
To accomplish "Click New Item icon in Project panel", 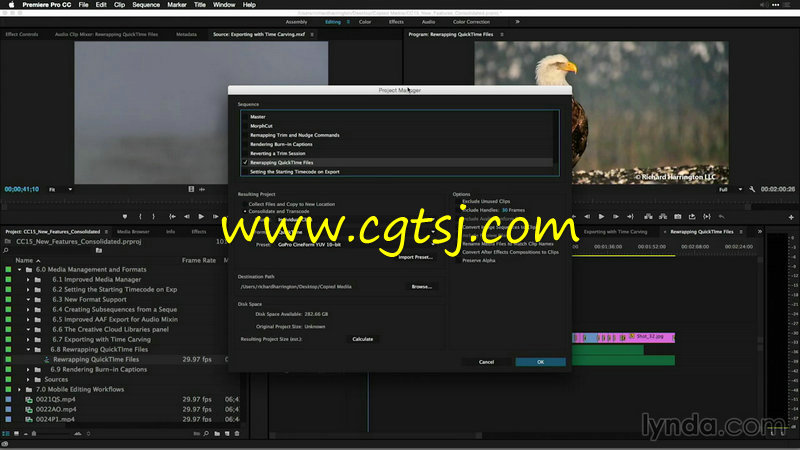I will 227,434.
